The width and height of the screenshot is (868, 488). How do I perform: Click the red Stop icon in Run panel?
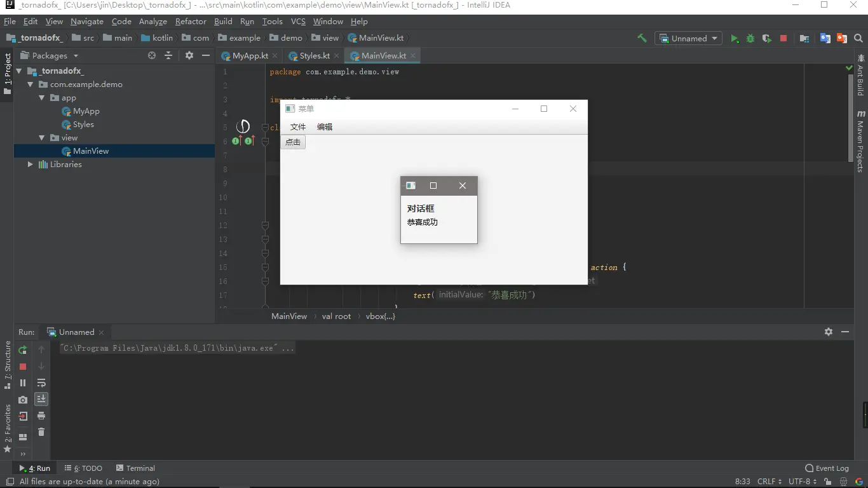(23, 367)
